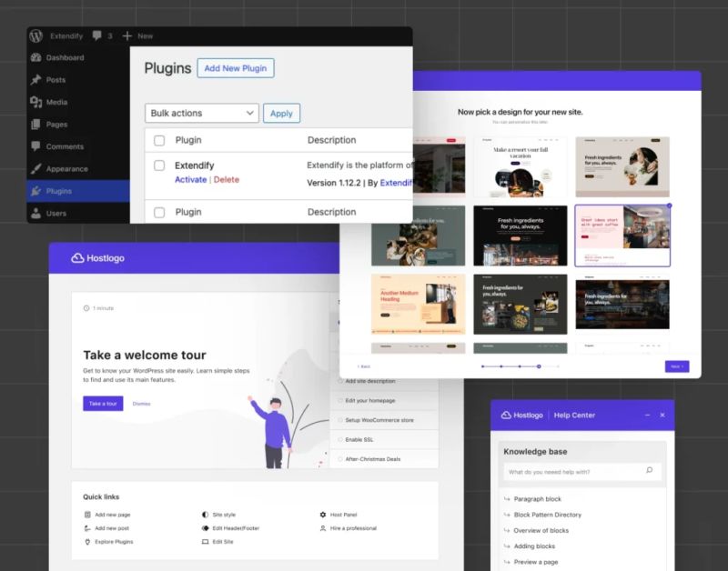Tick the Extendify plugin checkbox
This screenshot has width=728, height=571.
(x=159, y=165)
